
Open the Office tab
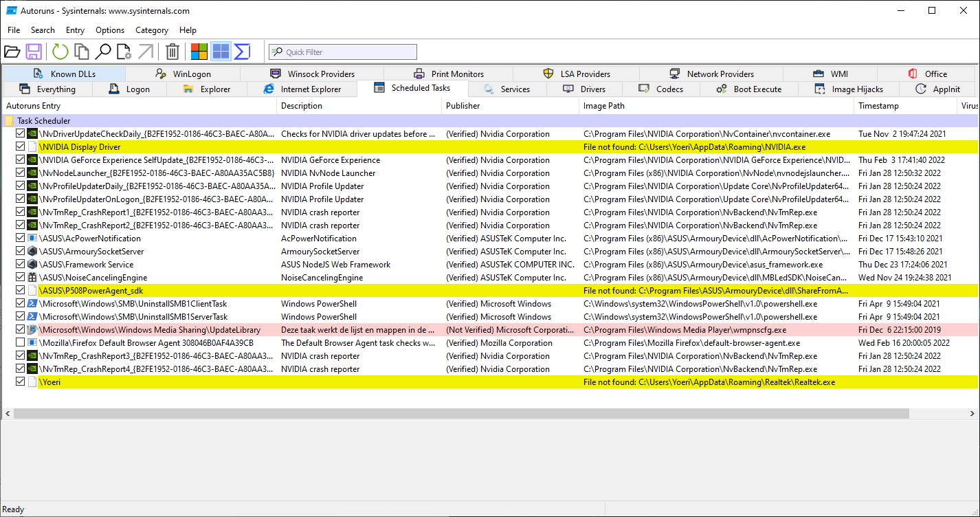pos(927,74)
